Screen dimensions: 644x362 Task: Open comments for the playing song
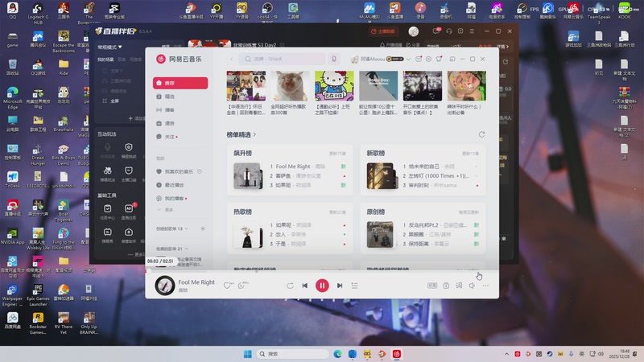pos(242,286)
